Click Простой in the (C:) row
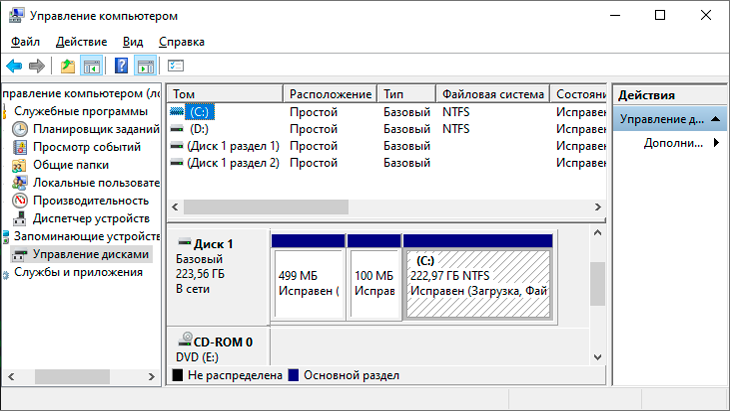The height and width of the screenshot is (411, 730). point(313,112)
